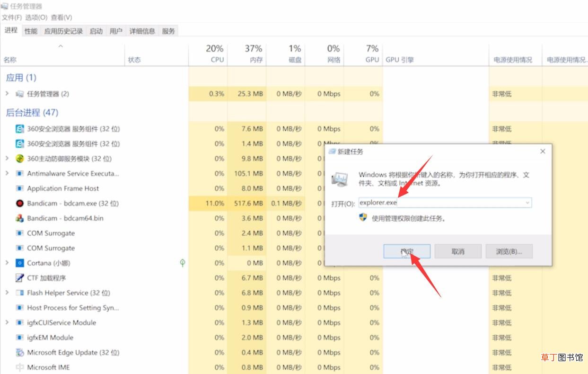The width and height of the screenshot is (588, 374).
Task: Sort by the 磁盘 column header
Action: pos(285,54)
